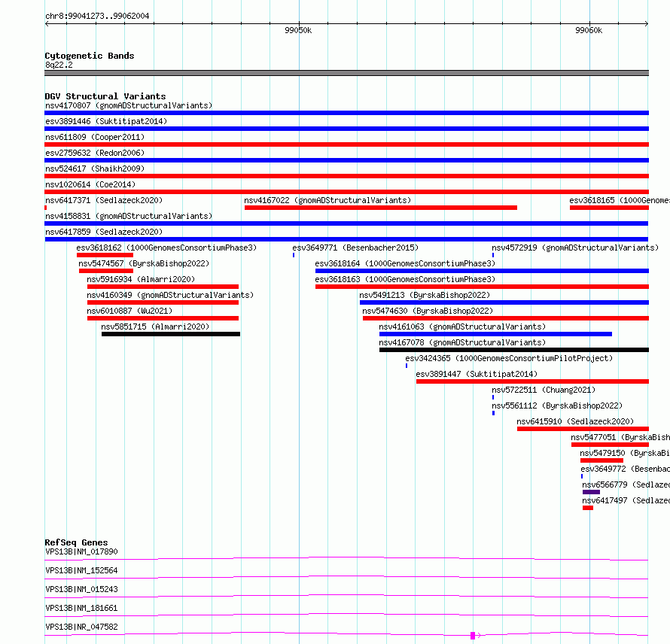Open esv3649771 (Besenbacher2015) label

355,248
